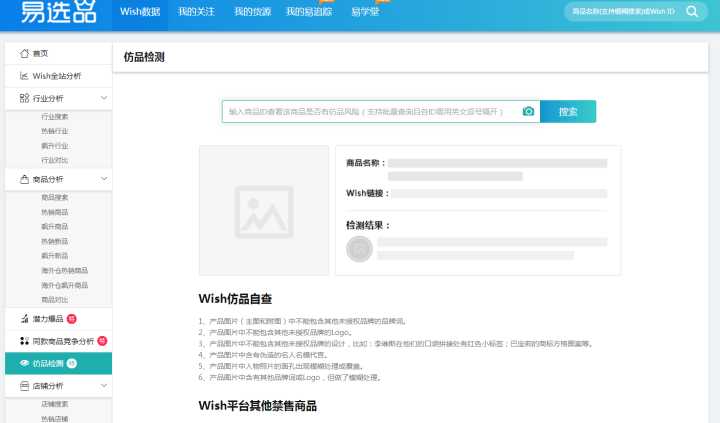Screen dimensions: 720x423
Task: Collapse the 店铺分析 section chevron
Action: pos(103,386)
